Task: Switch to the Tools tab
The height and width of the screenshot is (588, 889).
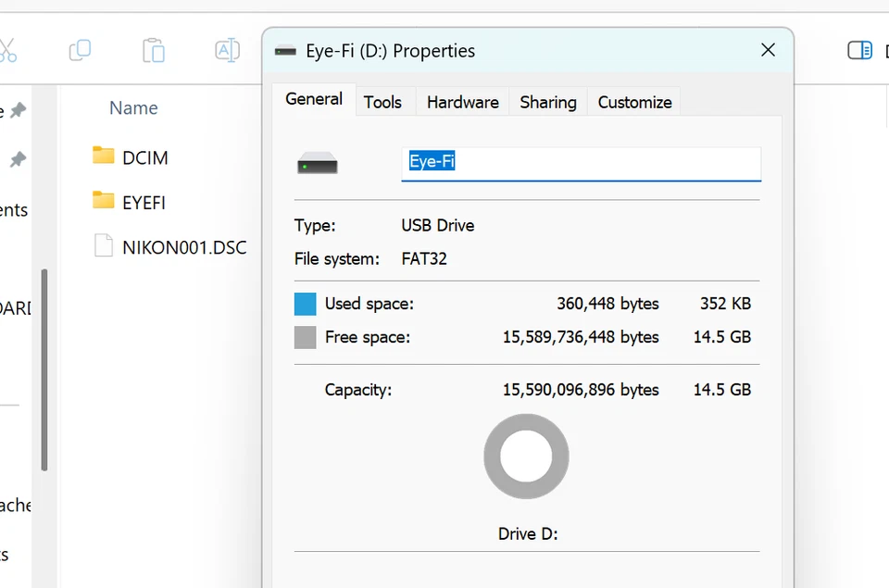Action: pyautogui.click(x=382, y=102)
